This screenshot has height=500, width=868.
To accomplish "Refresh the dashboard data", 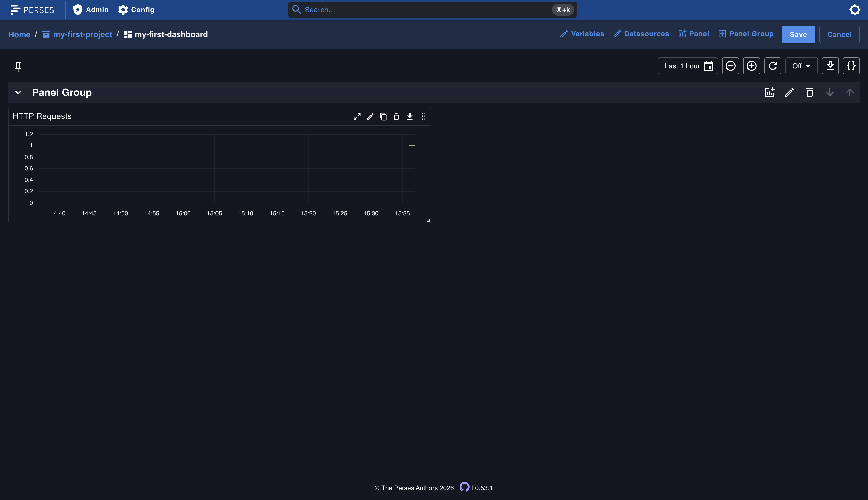I will (x=773, y=66).
